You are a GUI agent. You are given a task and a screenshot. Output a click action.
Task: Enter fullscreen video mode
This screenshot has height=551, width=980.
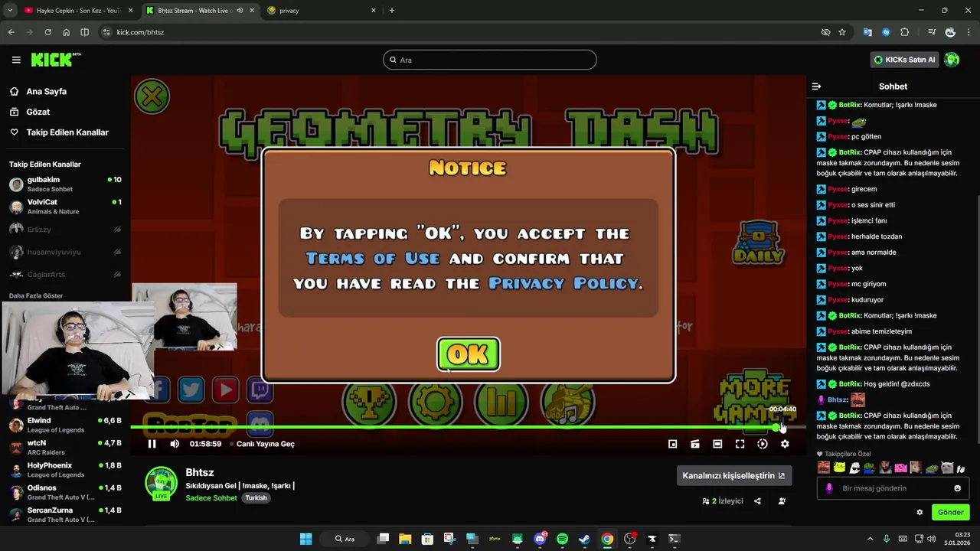click(x=740, y=444)
